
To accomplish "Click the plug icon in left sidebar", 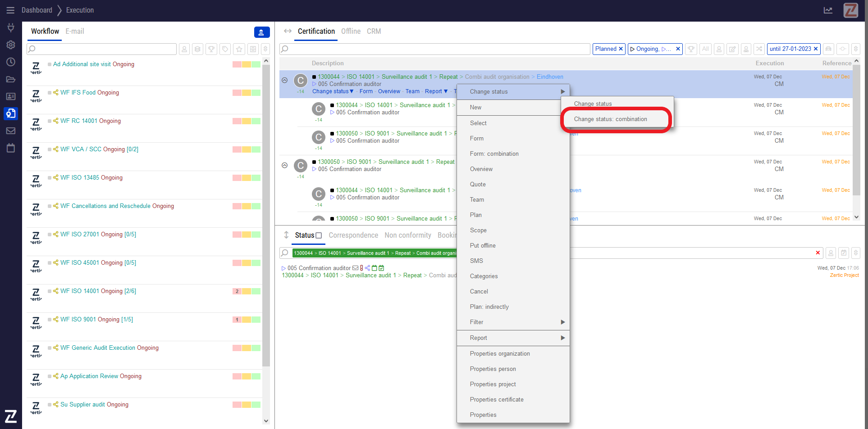I will tap(11, 27).
